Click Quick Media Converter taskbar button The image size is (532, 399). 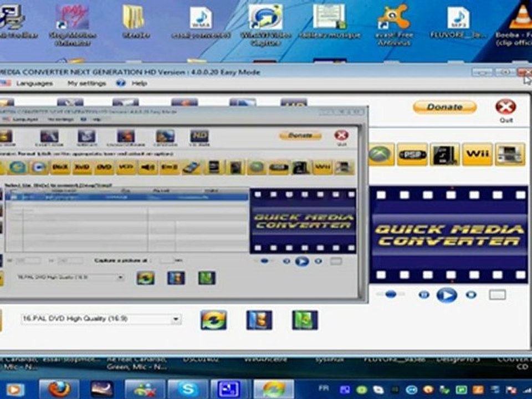tap(273, 389)
